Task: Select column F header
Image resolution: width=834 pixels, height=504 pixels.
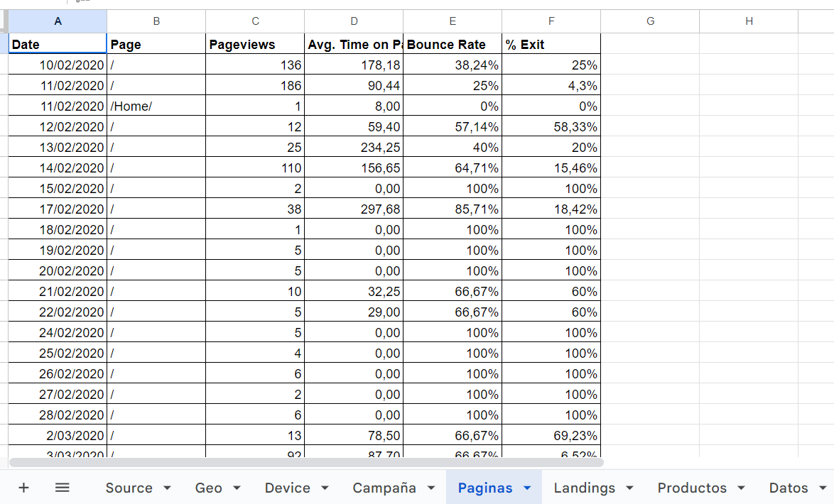Action: click(551, 21)
